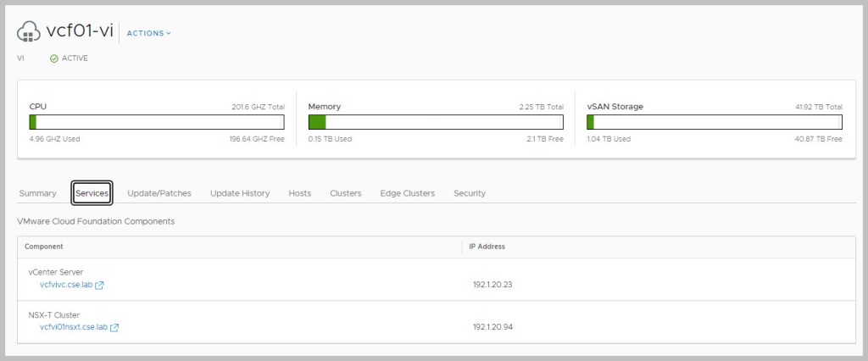Open the vcfvi01nsxt.cse.lab NSX-T link

click(74, 327)
